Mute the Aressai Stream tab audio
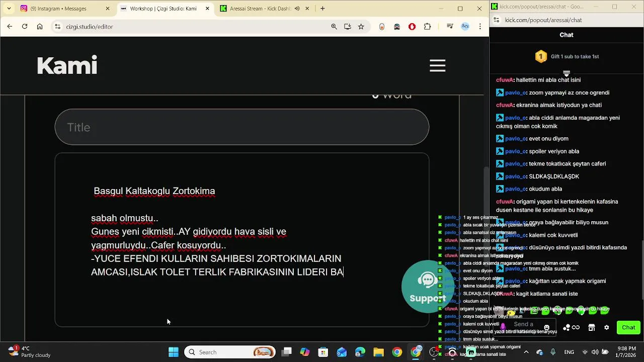Viewport: 644px width, 362px height. point(297,9)
